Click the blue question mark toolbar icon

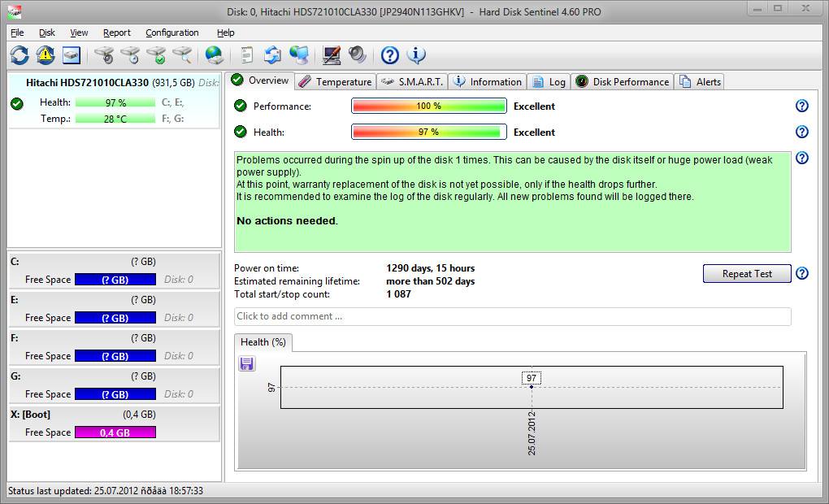pos(390,55)
